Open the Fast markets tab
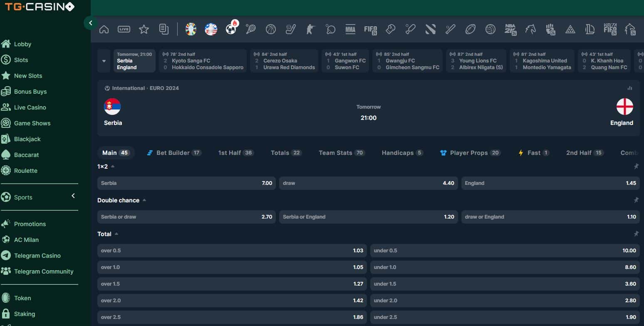Viewport: 644px width, 326px height. click(x=533, y=153)
